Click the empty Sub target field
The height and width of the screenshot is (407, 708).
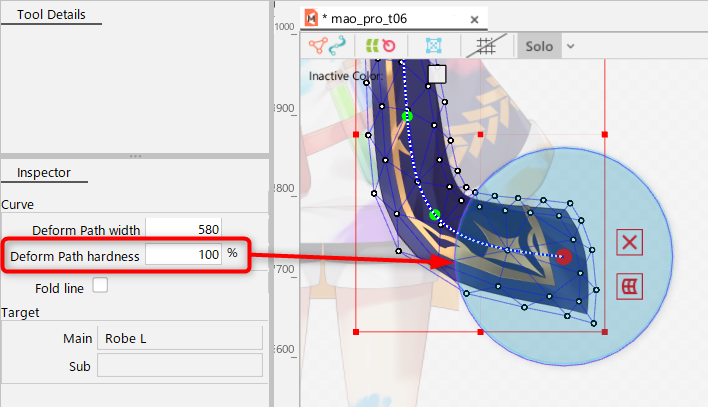tap(179, 366)
